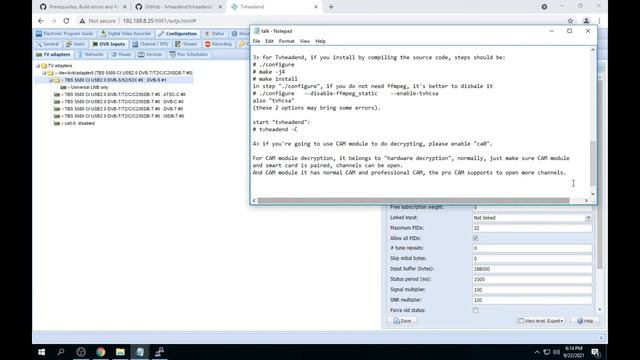The image size is (640, 360).
Task: Click the Notepad vertical scrollbar thumb
Action: pyautogui.click(x=593, y=163)
